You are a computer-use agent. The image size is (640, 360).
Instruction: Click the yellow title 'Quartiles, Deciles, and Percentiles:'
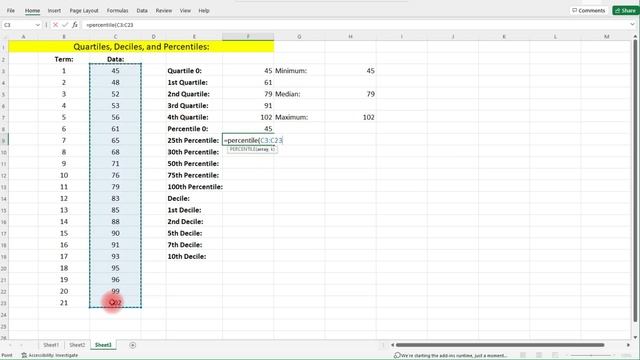[141, 47]
